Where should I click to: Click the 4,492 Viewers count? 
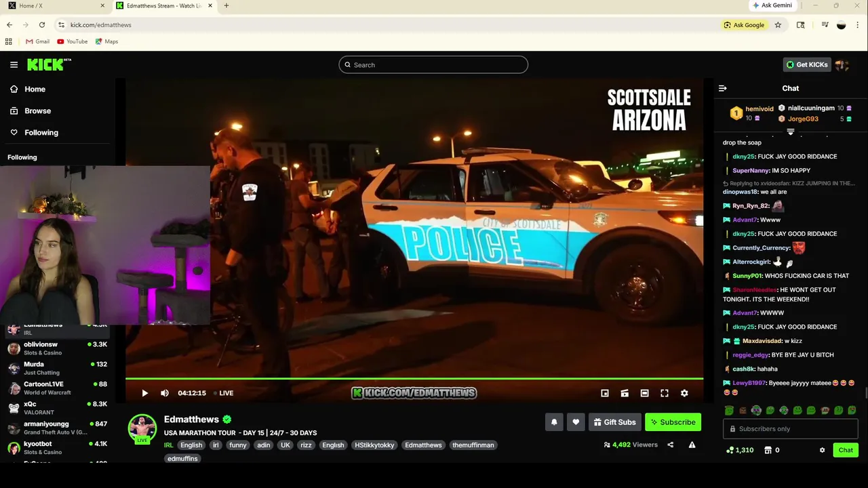[631, 445]
